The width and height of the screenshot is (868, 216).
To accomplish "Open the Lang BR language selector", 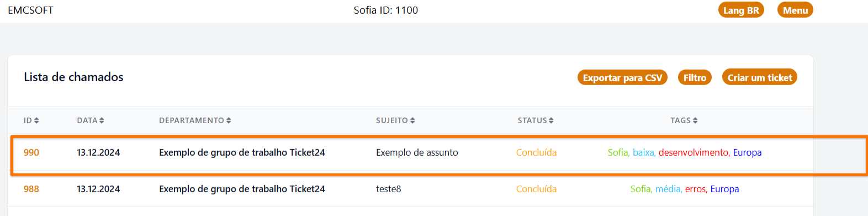I will (x=741, y=10).
